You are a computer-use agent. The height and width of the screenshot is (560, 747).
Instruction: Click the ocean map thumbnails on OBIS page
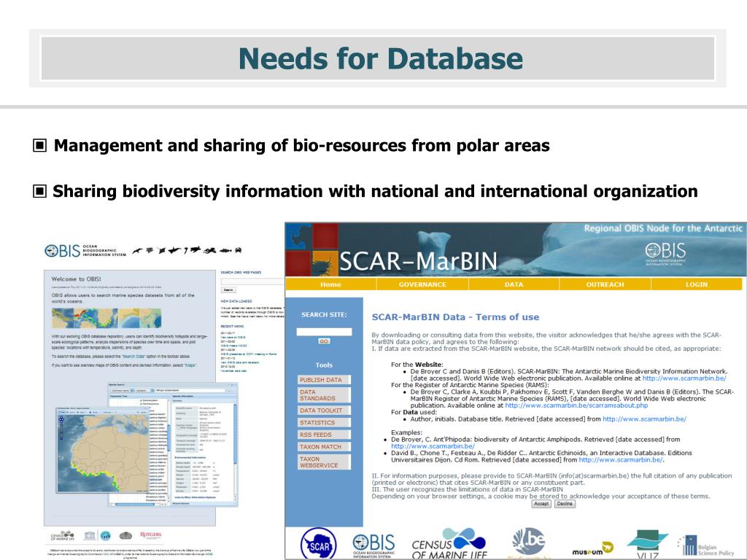107,318
